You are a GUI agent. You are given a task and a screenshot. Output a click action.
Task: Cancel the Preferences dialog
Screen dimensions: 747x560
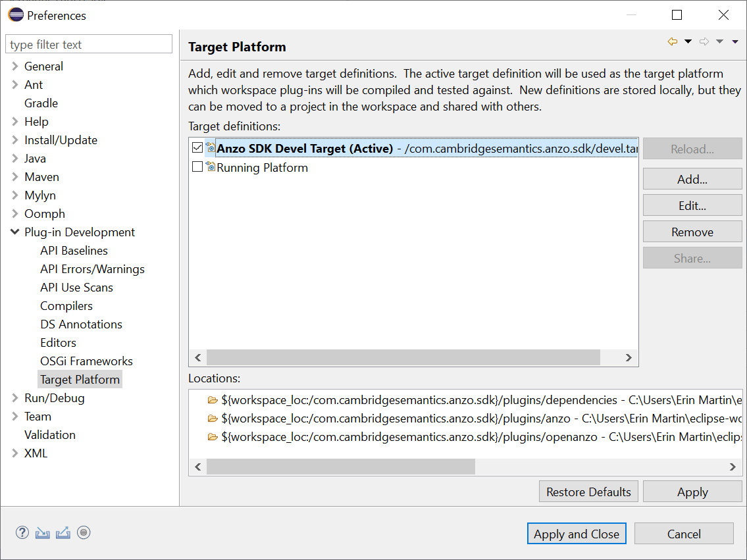pos(684,534)
